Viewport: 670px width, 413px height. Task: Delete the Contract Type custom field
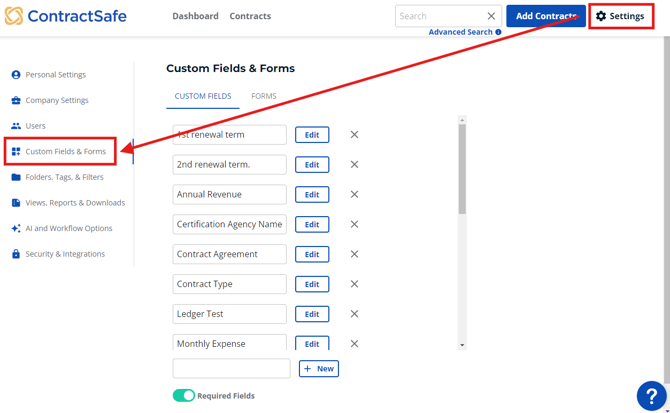coord(354,284)
